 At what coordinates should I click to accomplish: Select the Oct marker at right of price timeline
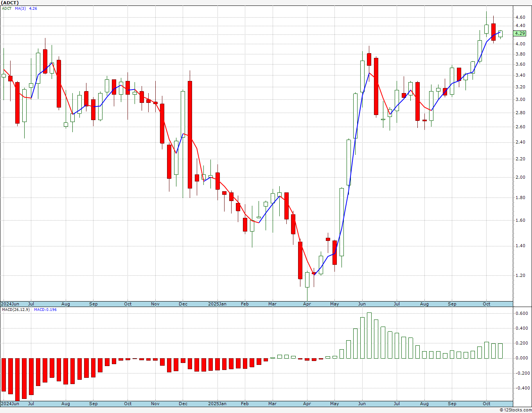click(487, 304)
